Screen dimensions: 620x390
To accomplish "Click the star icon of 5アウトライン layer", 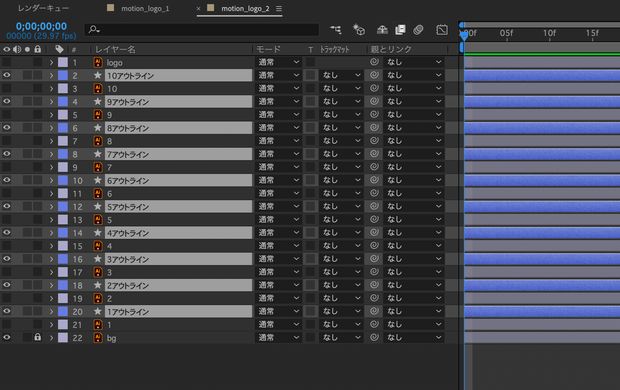I will click(98, 206).
